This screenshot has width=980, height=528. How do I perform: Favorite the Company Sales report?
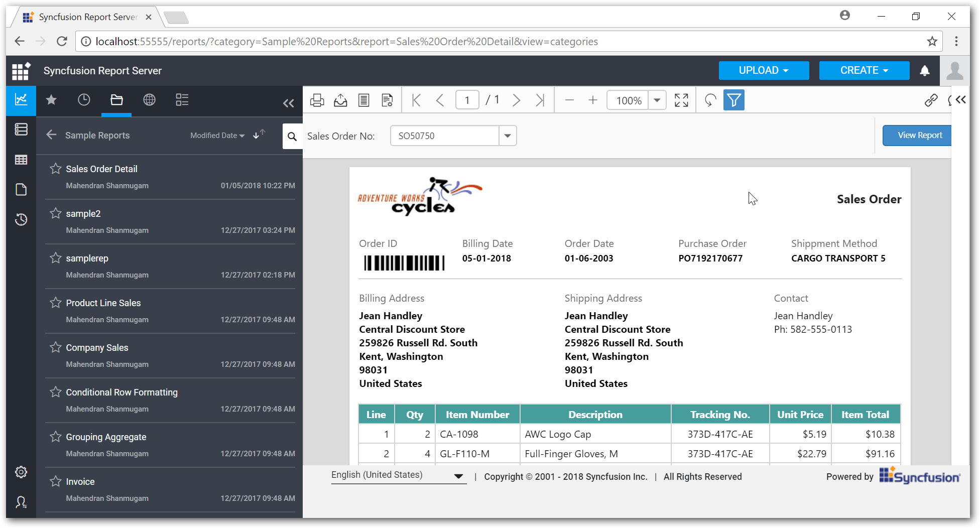click(55, 347)
